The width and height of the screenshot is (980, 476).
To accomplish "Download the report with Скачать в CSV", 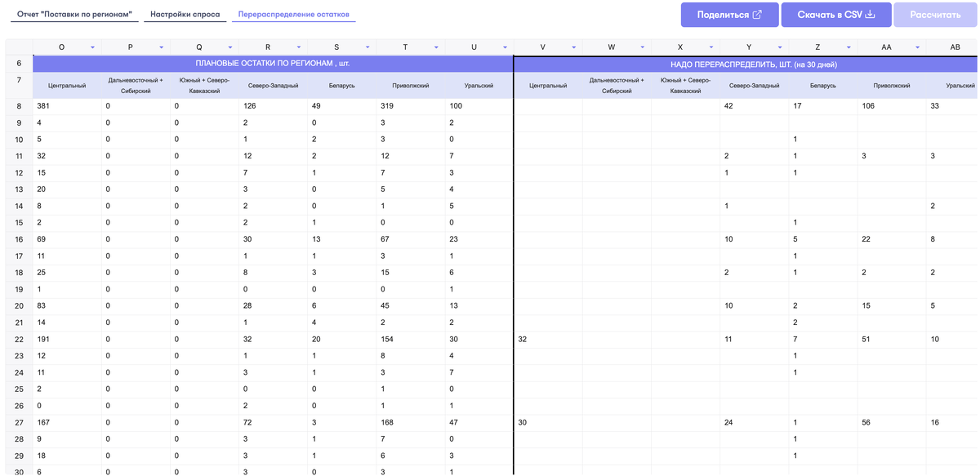I will click(835, 15).
